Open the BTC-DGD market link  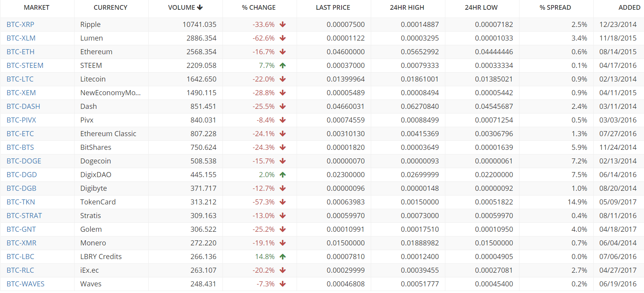(22, 175)
